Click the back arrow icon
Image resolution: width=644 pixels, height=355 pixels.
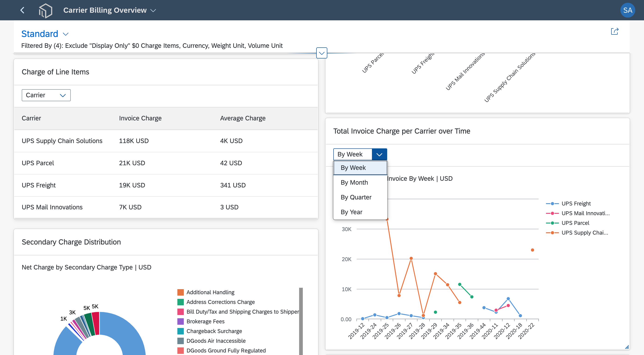point(22,10)
